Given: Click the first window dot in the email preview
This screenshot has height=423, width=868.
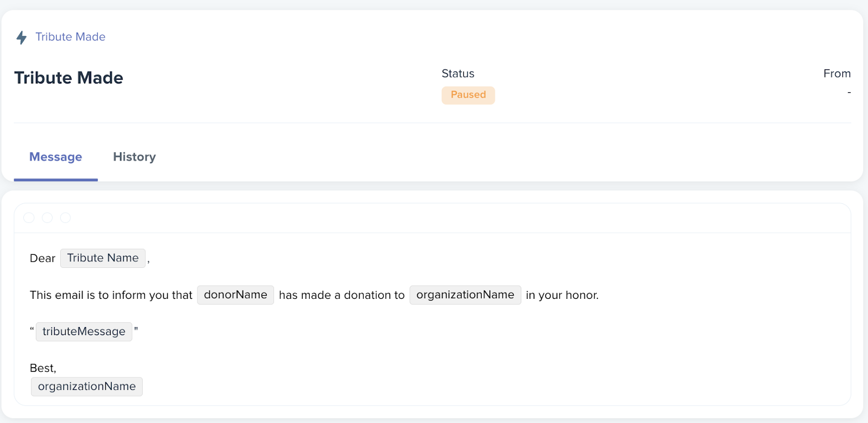Looking at the screenshot, I should [x=29, y=217].
